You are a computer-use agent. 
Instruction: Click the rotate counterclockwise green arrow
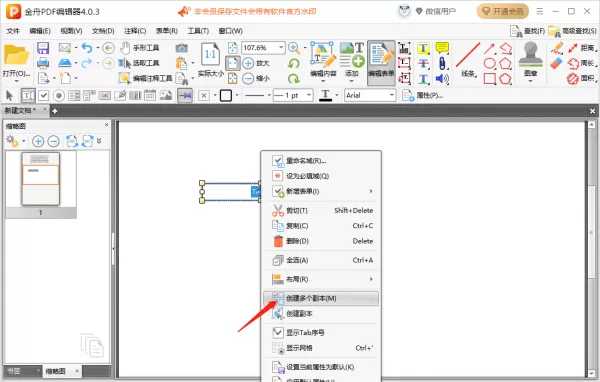click(x=293, y=63)
